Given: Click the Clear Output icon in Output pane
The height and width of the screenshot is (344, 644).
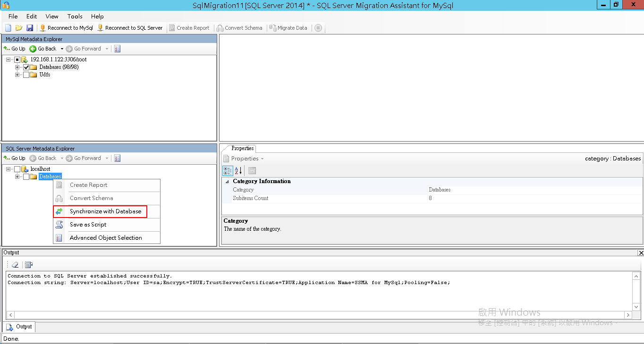Looking at the screenshot, I should [14, 264].
